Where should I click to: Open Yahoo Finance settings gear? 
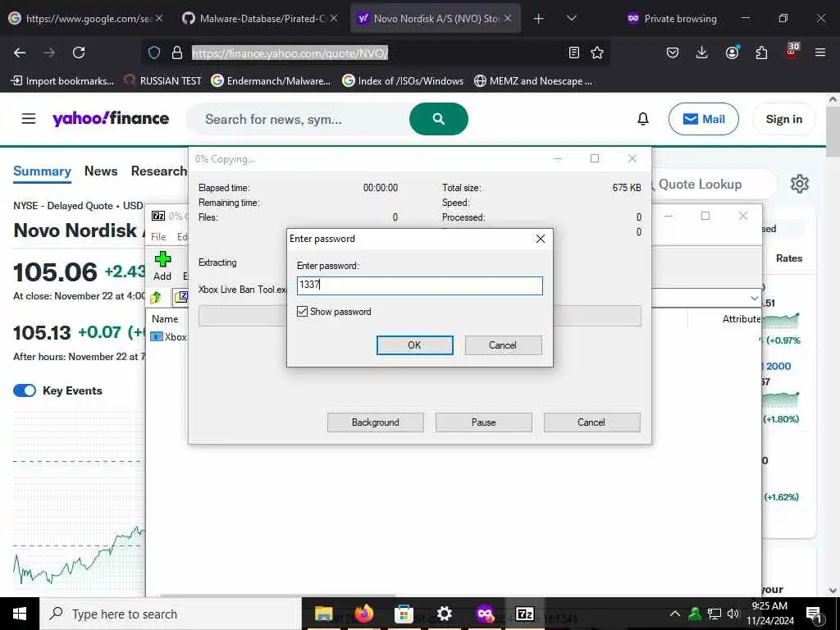coord(799,184)
